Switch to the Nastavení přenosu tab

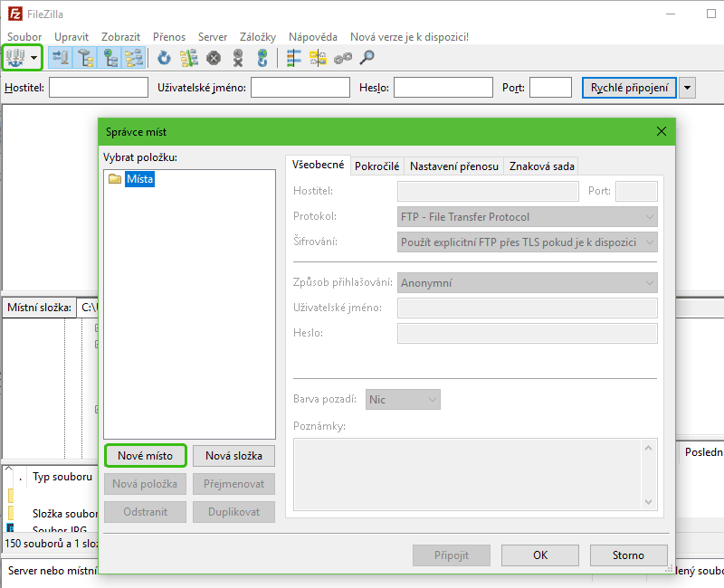pyautogui.click(x=454, y=166)
